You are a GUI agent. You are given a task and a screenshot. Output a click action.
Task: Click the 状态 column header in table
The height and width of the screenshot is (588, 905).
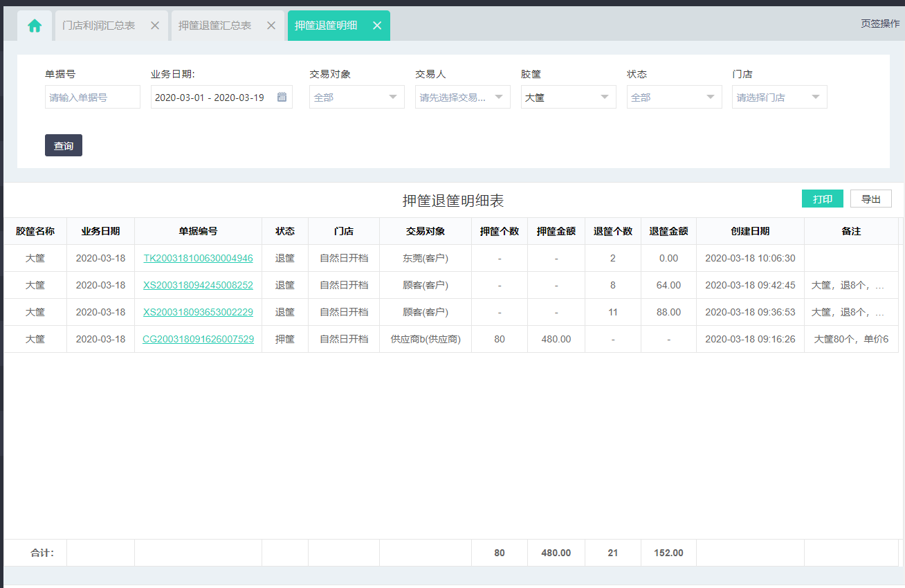coord(285,231)
